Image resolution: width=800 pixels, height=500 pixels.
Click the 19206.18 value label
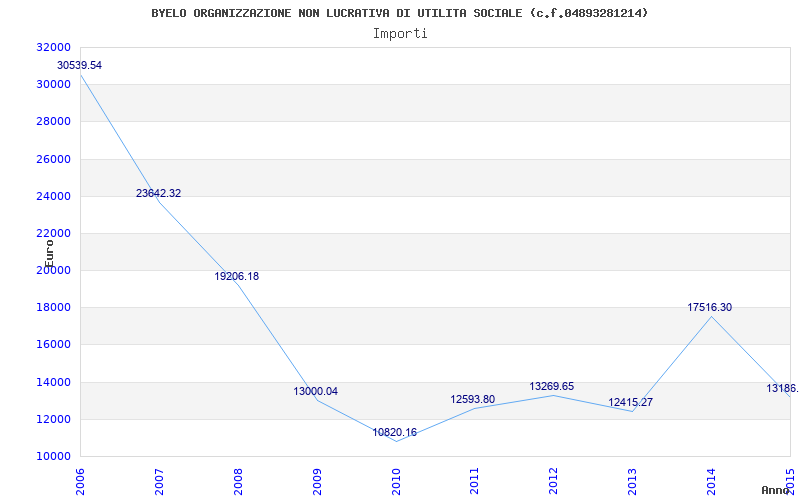pos(237,277)
